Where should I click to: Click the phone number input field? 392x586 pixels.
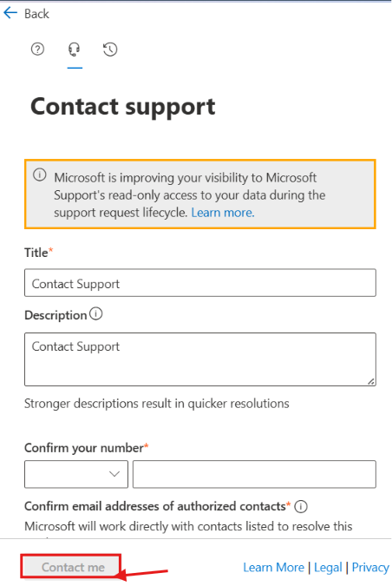click(x=254, y=474)
